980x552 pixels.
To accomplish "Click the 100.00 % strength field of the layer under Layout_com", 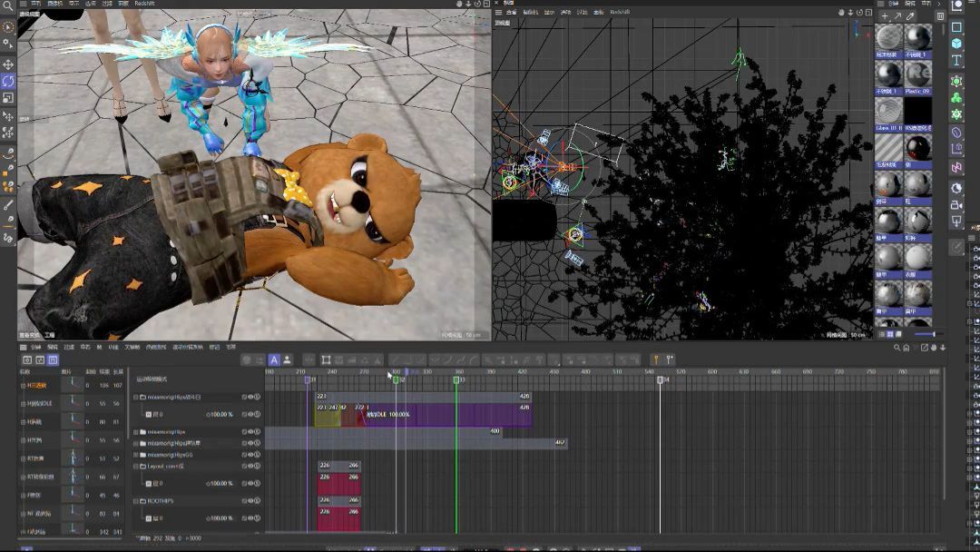I will click(x=220, y=483).
